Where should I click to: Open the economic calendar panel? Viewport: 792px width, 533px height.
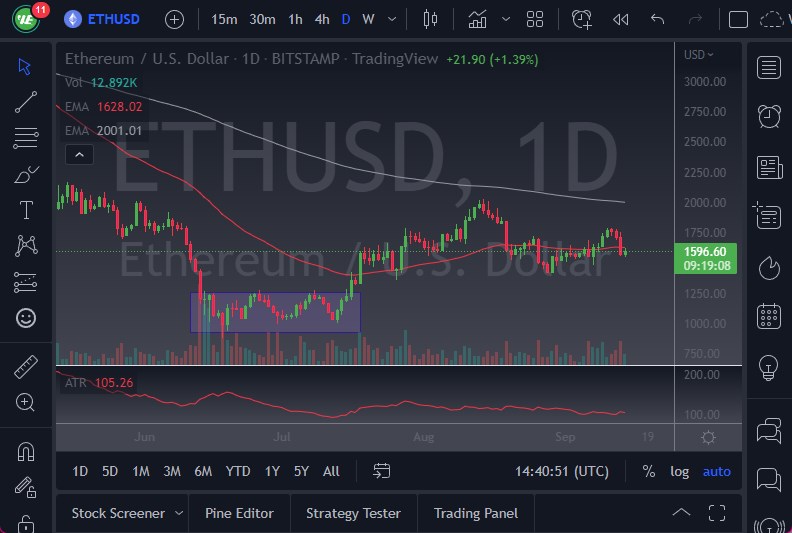[x=769, y=316]
